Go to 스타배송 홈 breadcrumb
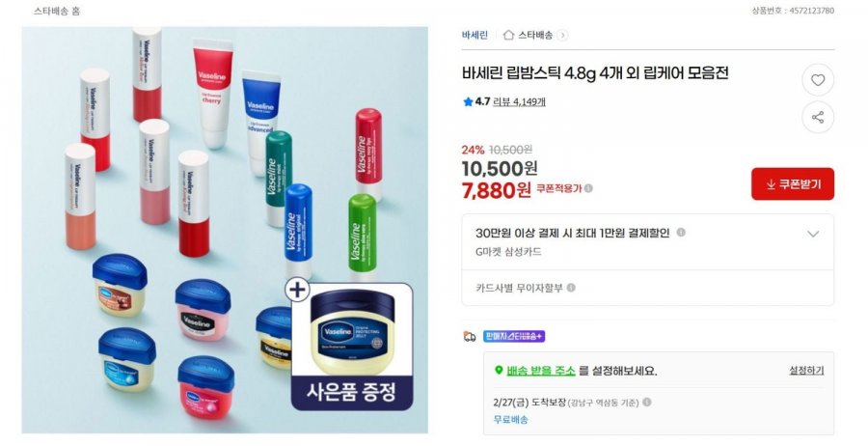 [56, 11]
